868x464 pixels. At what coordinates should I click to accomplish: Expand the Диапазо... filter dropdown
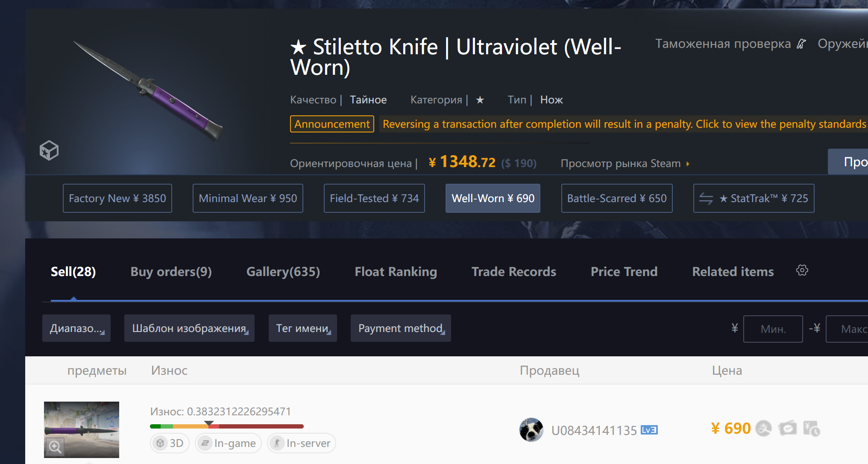click(x=76, y=328)
